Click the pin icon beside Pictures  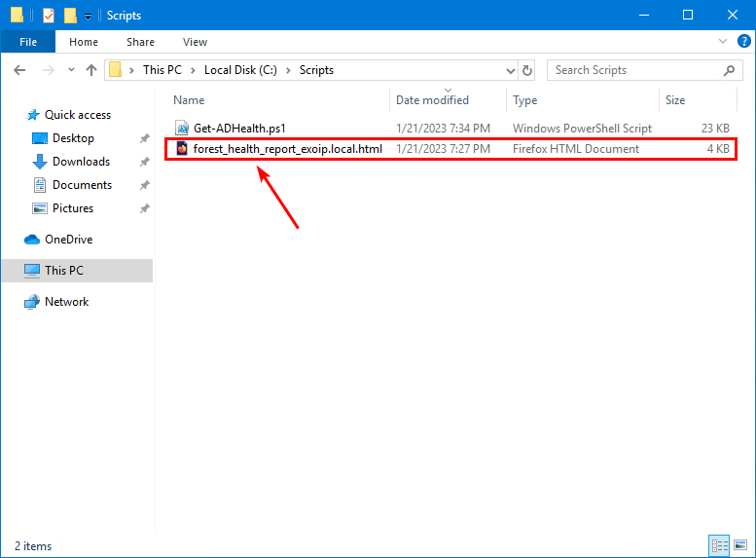click(x=145, y=208)
